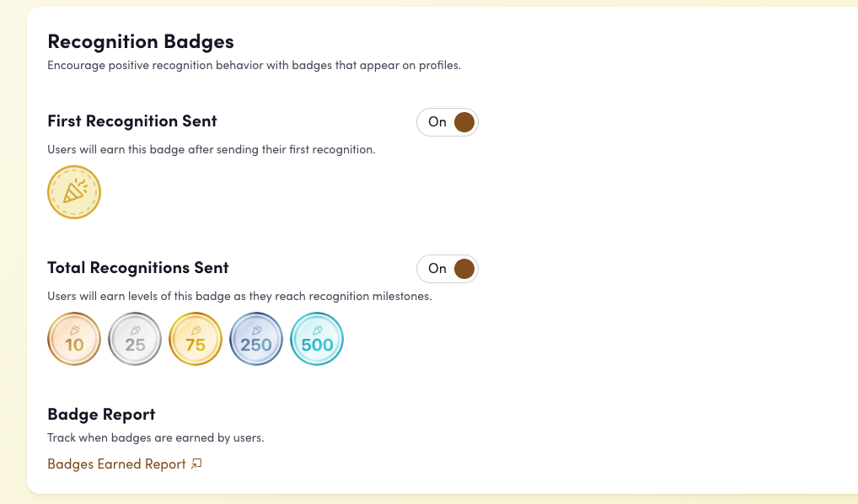Click the bronze 10 milestone badge
Image resolution: width=858 pixels, height=504 pixels.
74,338
